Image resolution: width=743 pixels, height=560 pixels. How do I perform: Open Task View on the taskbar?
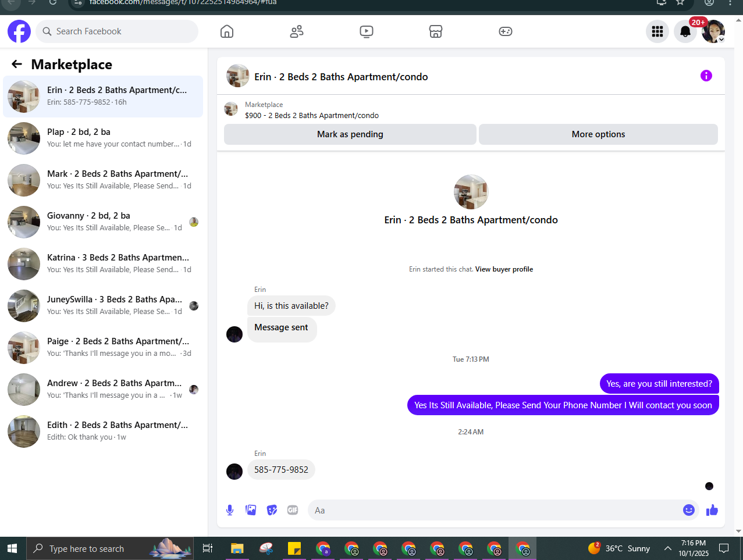point(208,548)
